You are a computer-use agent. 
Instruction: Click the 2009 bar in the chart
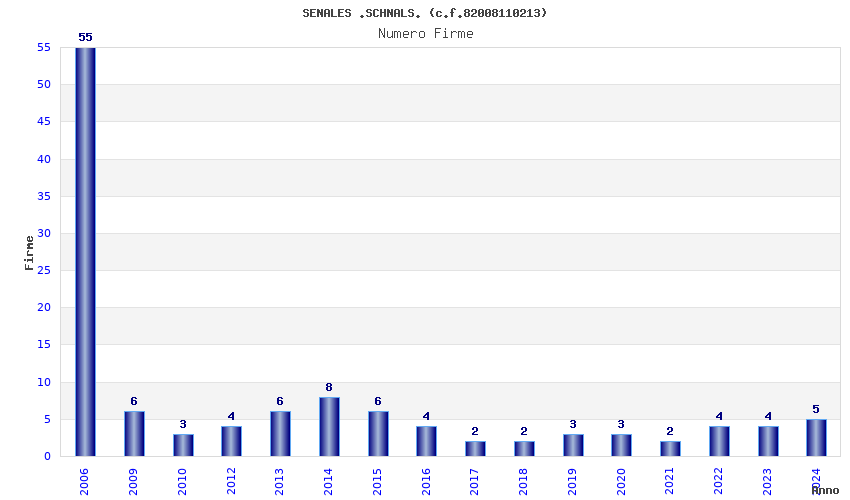134,434
